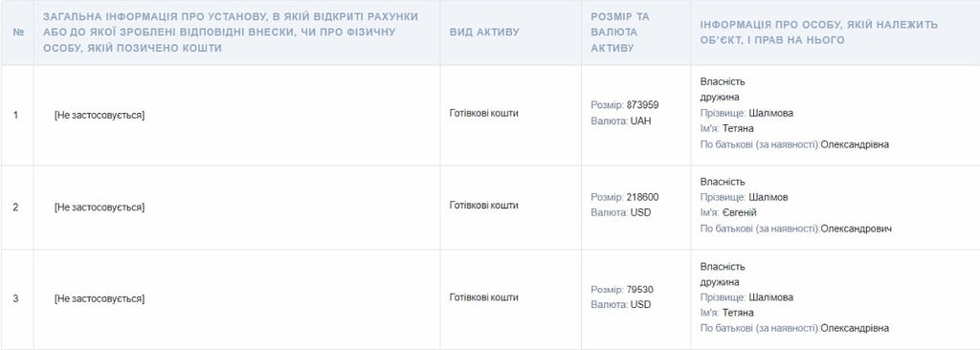The width and height of the screenshot is (980, 350).
Task: Click [Не застосовується] in the third row
Action: pos(100,298)
